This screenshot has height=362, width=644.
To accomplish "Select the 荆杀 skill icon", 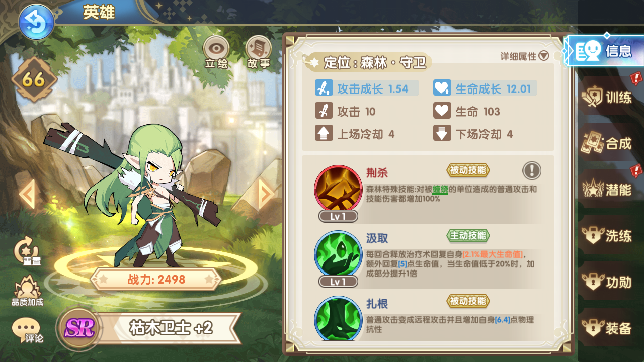I will 338,190.
